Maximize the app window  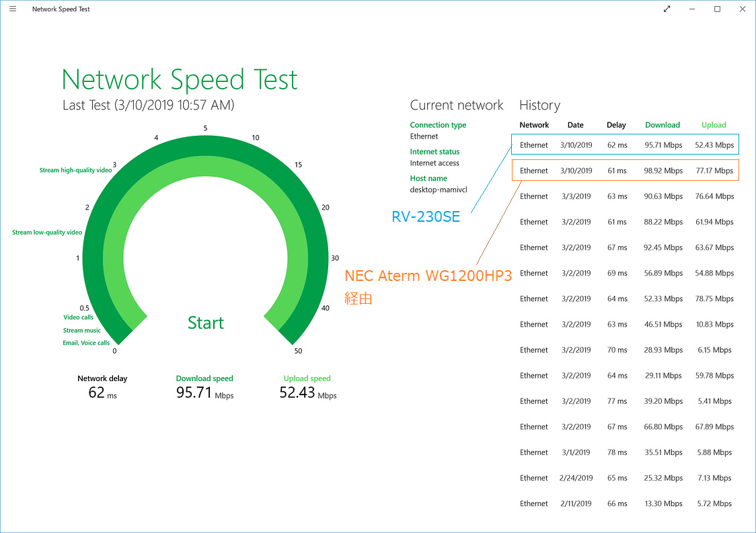coord(717,9)
